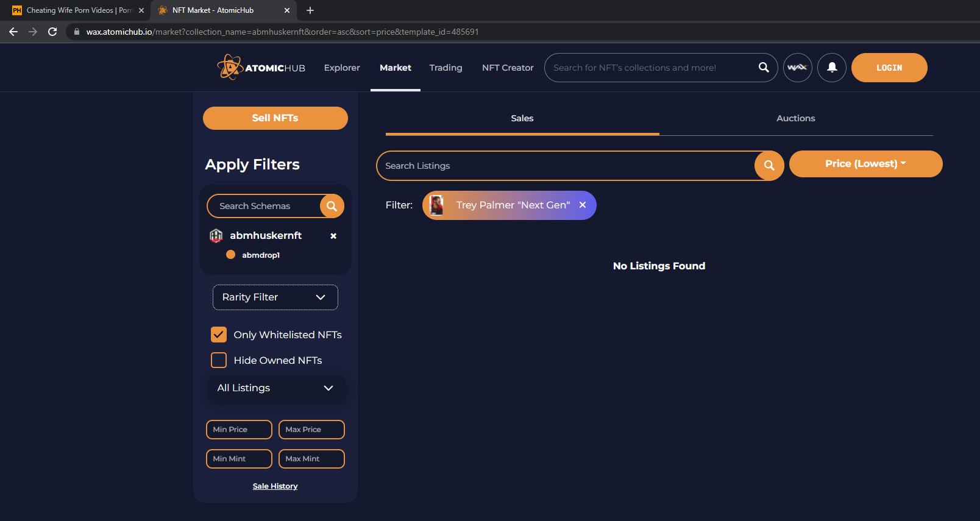The height and width of the screenshot is (521, 980).
Task: Click the Search Schemas magnifier button
Action: (x=332, y=206)
